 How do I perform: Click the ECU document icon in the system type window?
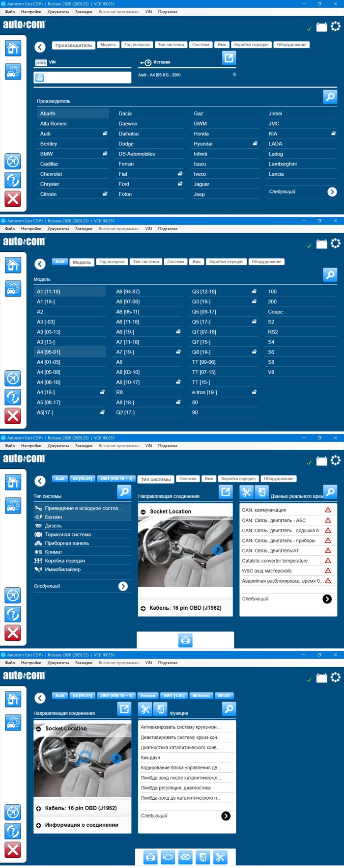(262, 491)
